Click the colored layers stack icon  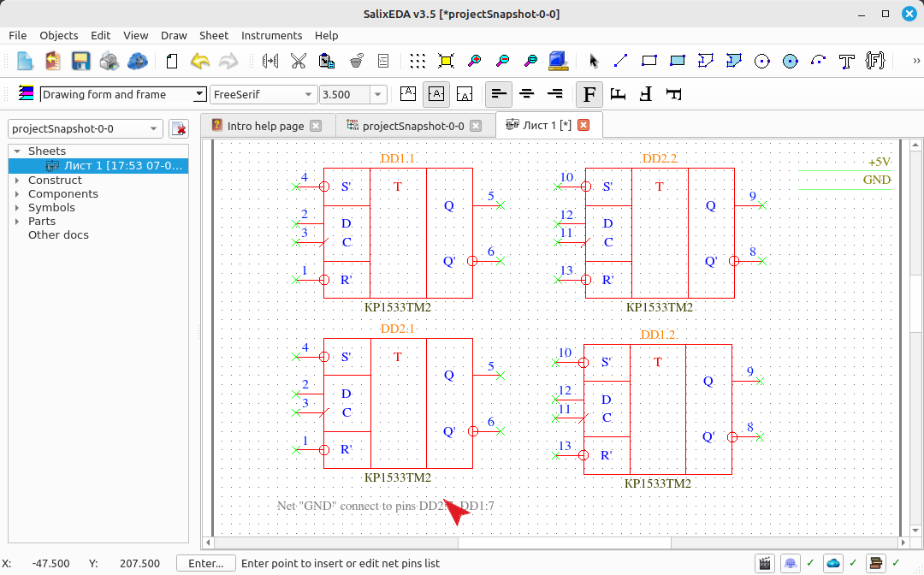(x=26, y=93)
